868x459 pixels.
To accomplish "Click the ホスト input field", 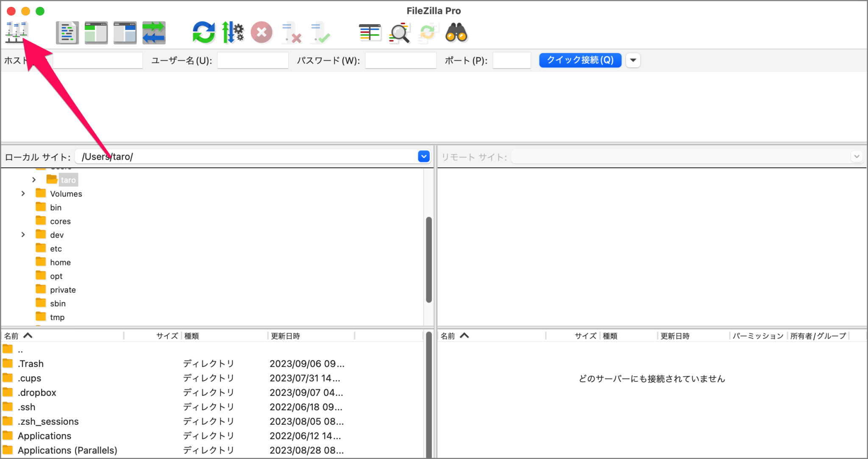I will (97, 60).
